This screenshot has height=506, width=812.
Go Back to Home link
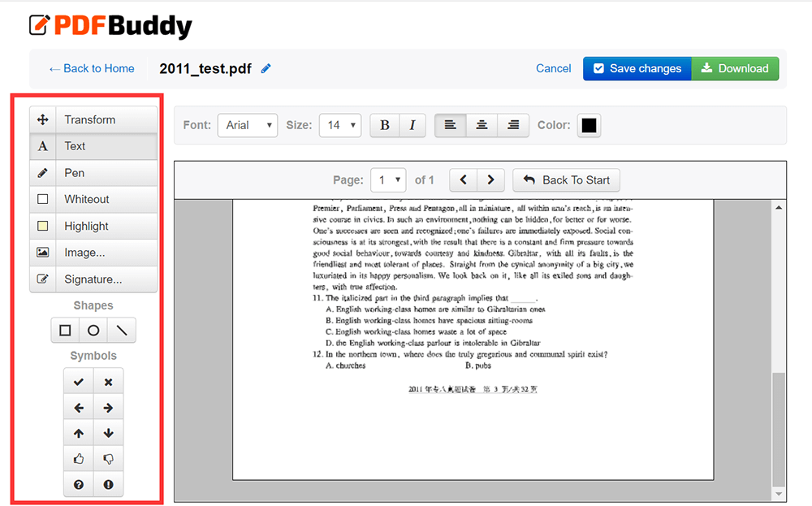tap(92, 69)
